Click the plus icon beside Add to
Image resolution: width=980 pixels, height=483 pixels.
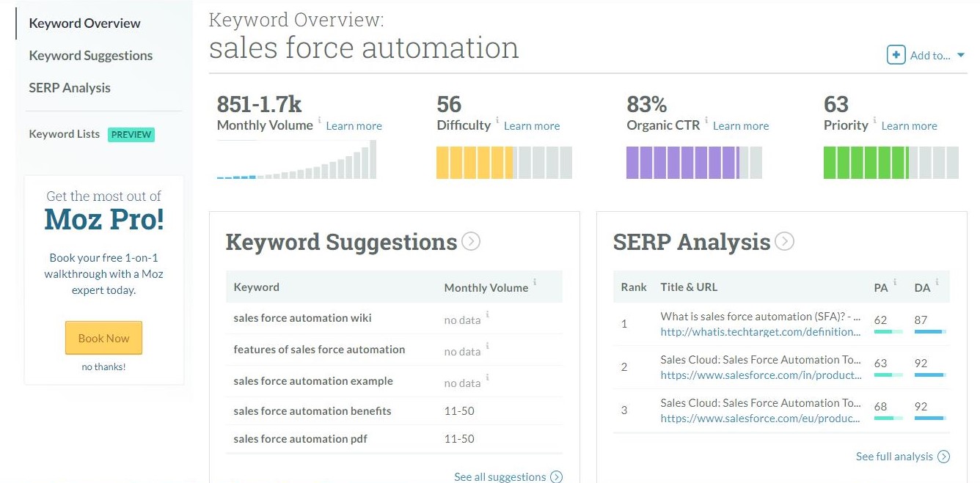(x=896, y=55)
